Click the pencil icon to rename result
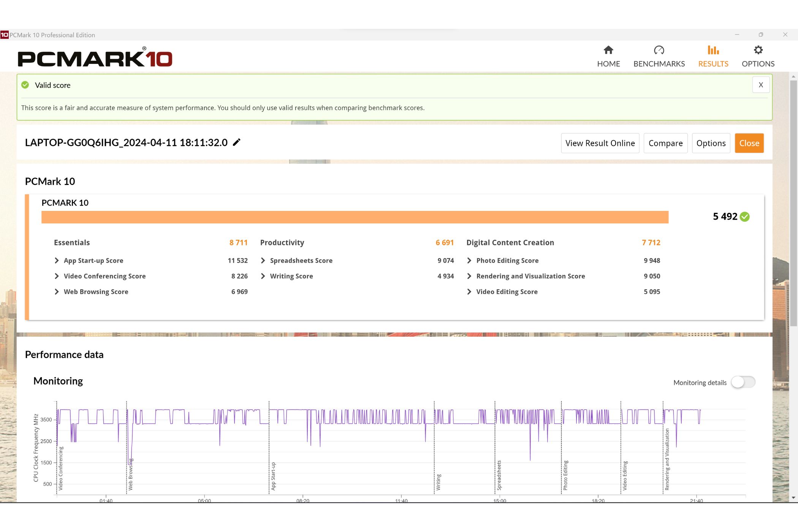798x532 pixels. click(236, 142)
